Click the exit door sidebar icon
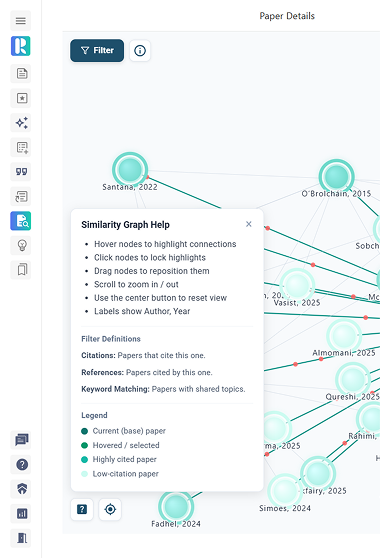The height and width of the screenshot is (558, 380). [x=22, y=538]
